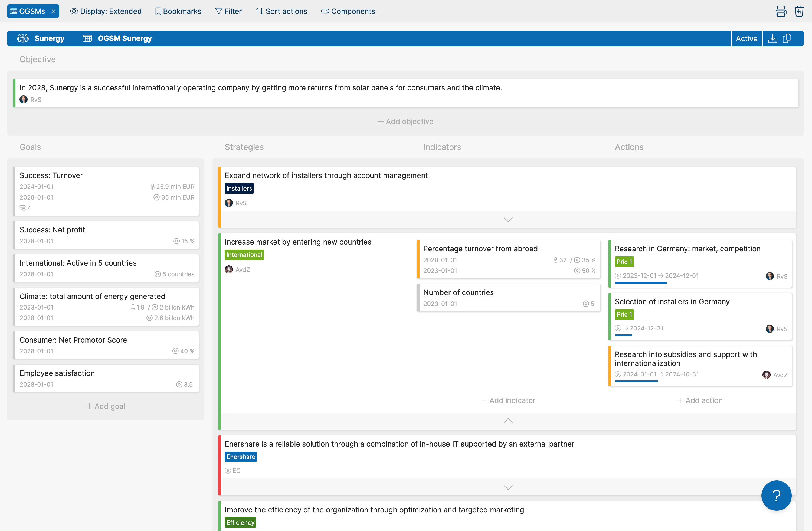Open the Success: Turnover goal card

(106, 191)
